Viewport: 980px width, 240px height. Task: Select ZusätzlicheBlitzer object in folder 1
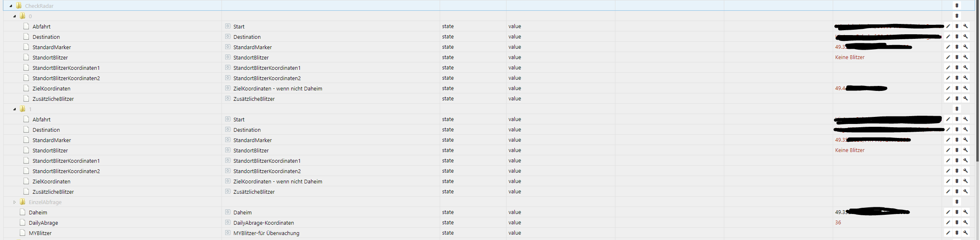53,192
